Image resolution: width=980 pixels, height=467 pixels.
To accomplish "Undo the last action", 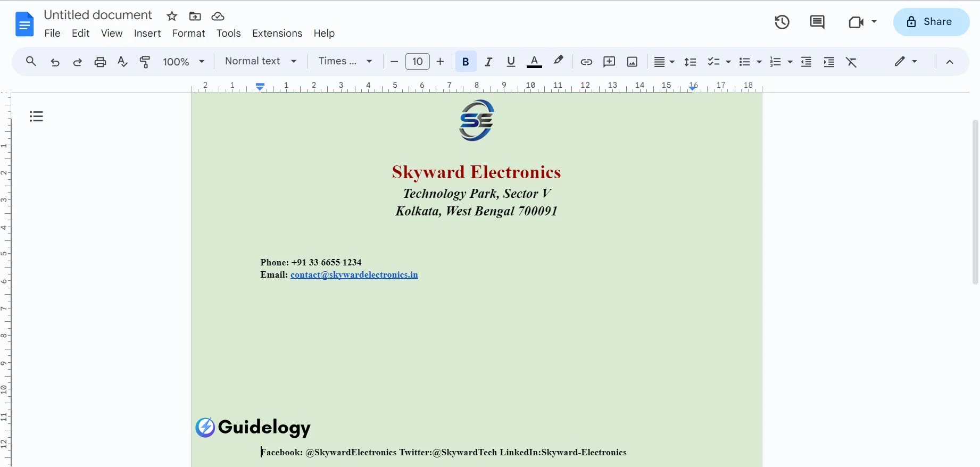I will pyautogui.click(x=55, y=62).
